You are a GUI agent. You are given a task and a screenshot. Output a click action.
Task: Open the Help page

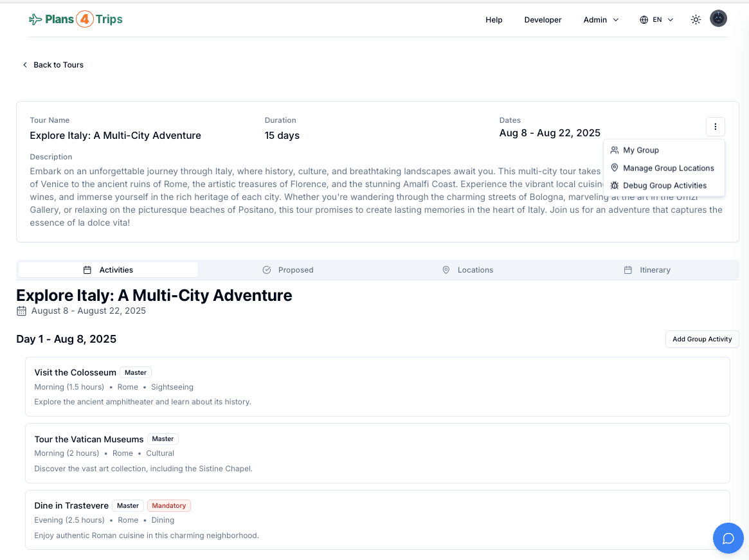tap(494, 19)
